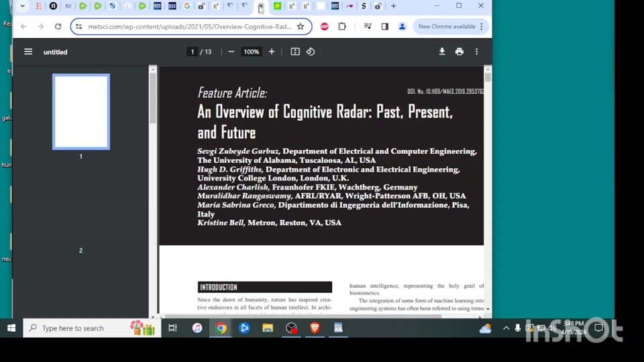Zoom in the PDF document
This screenshot has height=362, width=644.
(x=272, y=52)
